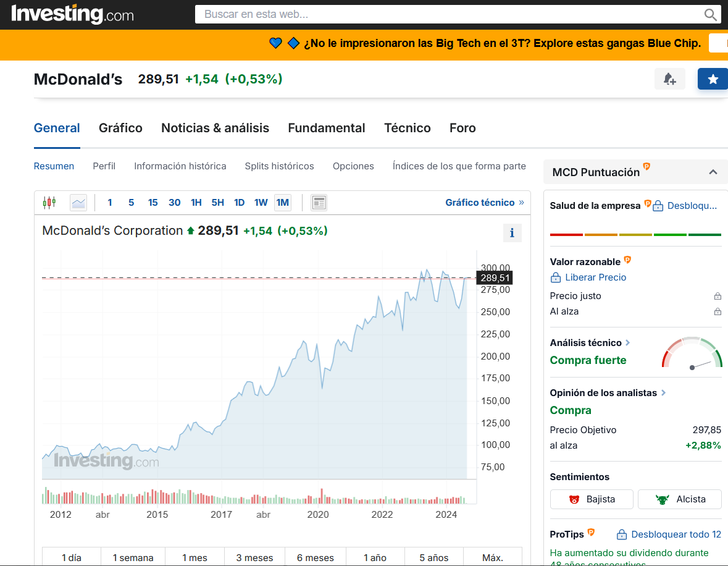Click the lock icon beside Liberar Precio

click(555, 277)
